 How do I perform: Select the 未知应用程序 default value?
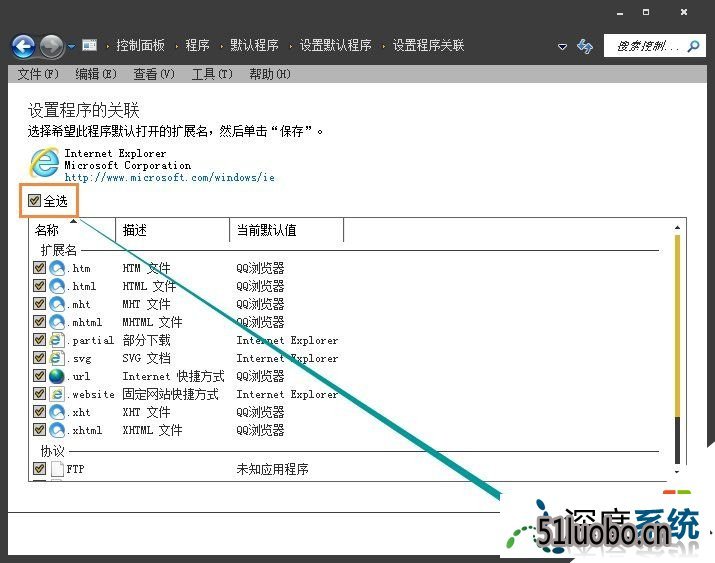tap(272, 469)
